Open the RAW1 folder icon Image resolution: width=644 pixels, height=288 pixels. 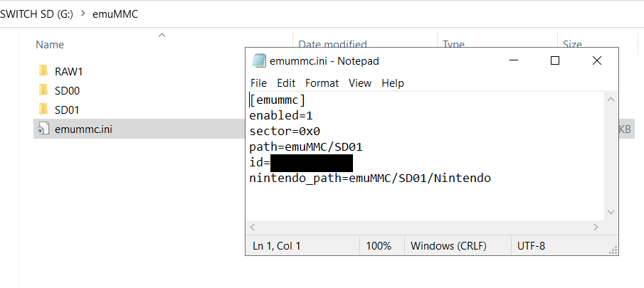point(43,71)
